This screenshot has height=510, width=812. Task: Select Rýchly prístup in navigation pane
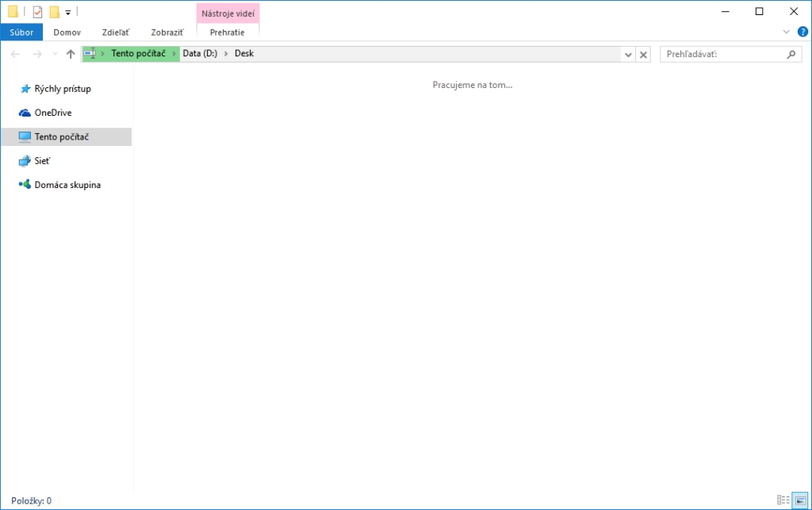click(62, 89)
